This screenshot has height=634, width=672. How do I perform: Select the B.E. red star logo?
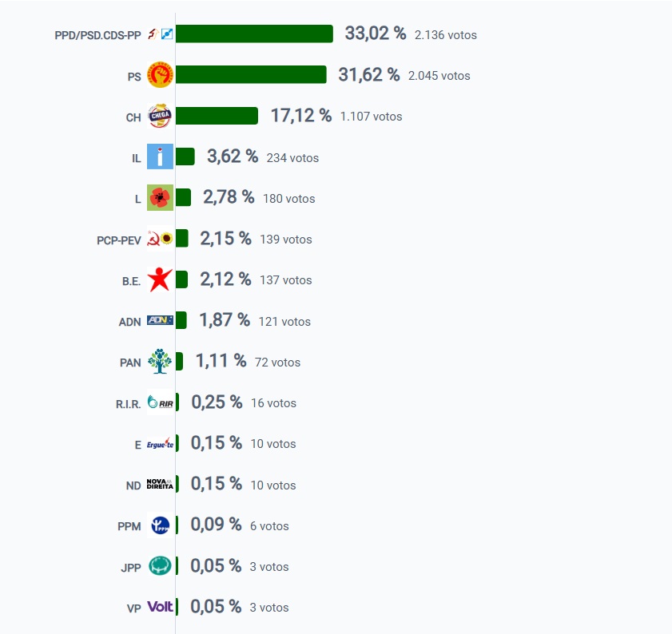click(x=160, y=279)
